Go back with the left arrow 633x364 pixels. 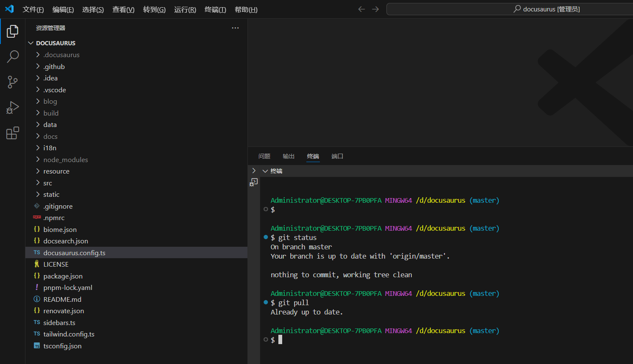pos(361,9)
